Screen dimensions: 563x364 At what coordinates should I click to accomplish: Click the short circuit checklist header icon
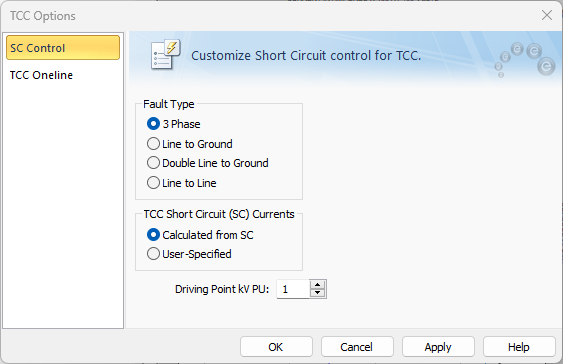[166, 55]
